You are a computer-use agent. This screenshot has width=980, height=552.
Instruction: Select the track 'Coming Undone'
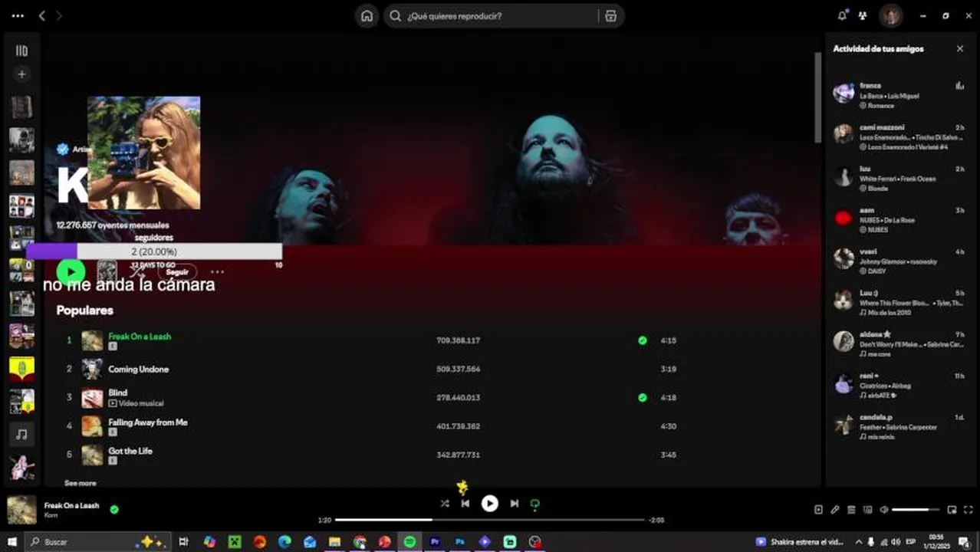pos(138,370)
